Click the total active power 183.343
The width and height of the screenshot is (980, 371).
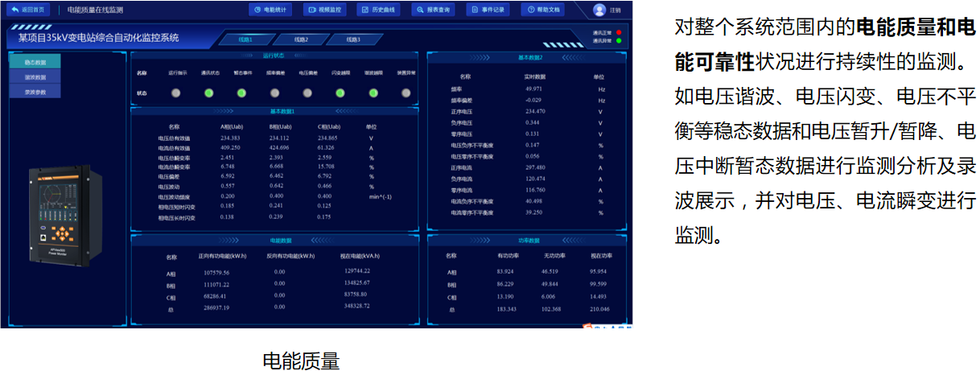click(x=507, y=310)
